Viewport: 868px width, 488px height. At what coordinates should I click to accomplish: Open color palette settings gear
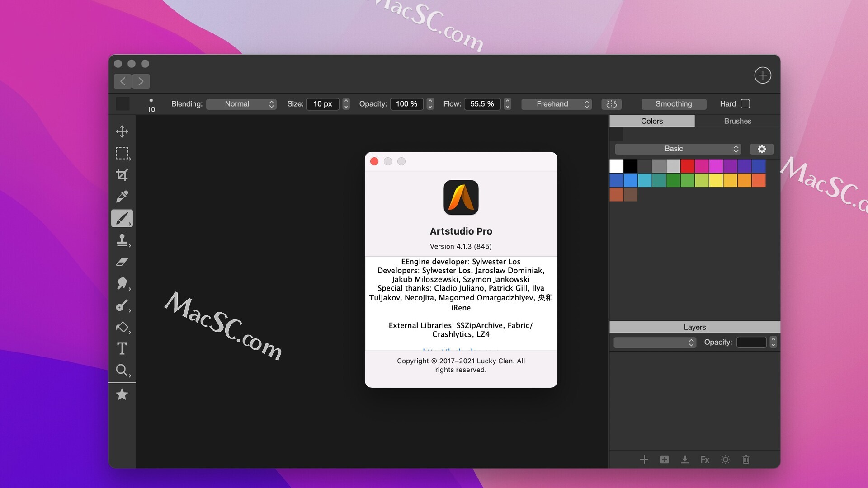pos(762,149)
